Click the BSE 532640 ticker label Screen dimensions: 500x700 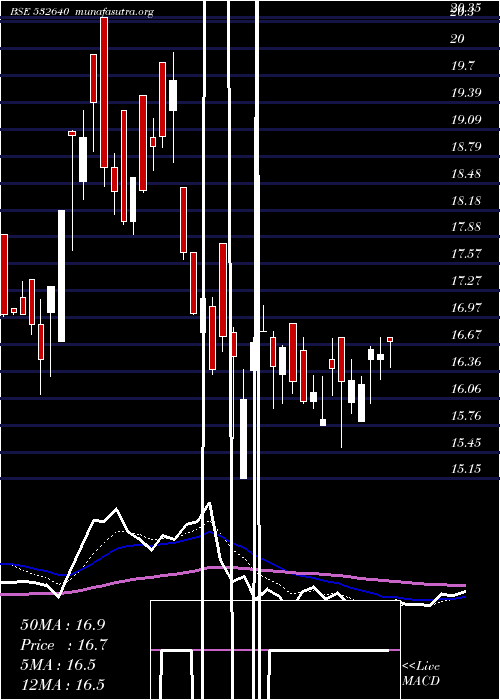click(41, 12)
